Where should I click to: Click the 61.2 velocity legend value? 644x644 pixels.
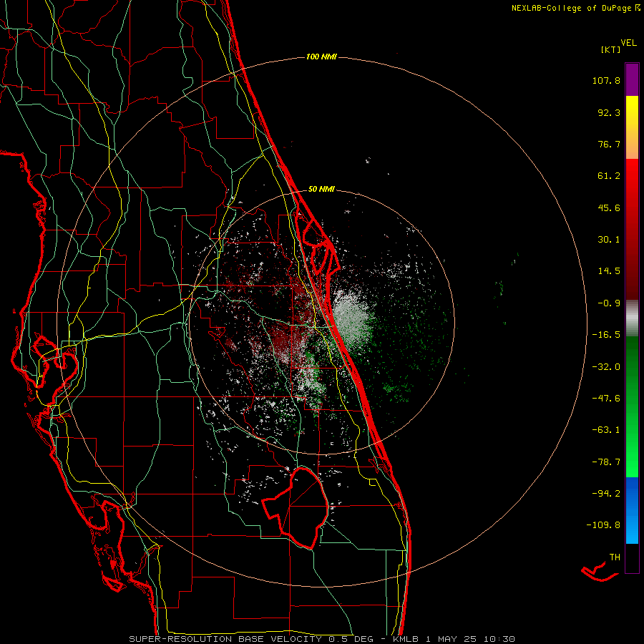pos(609,176)
